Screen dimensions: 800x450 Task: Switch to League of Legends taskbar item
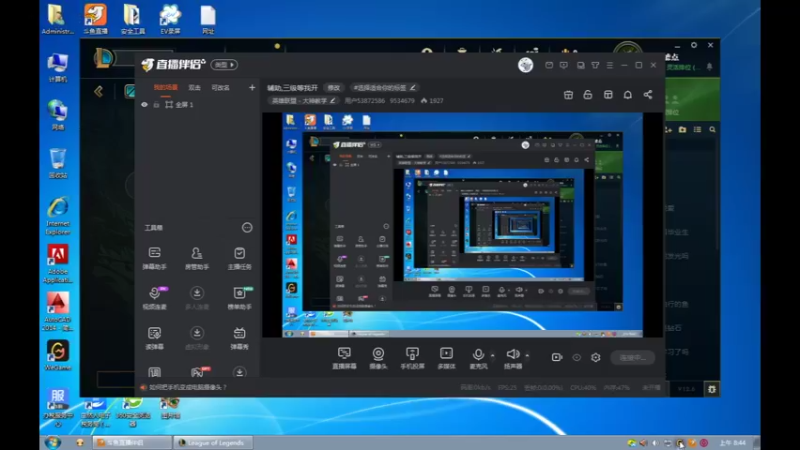pyautogui.click(x=212, y=442)
